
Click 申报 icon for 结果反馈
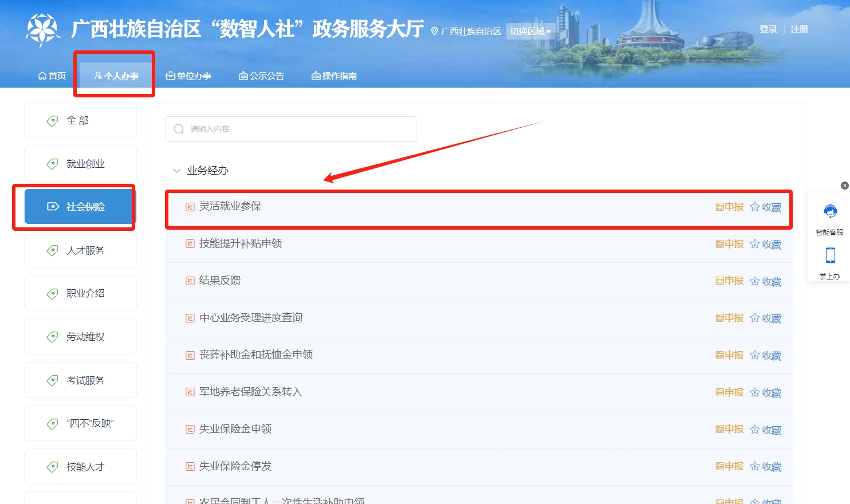[x=720, y=281]
